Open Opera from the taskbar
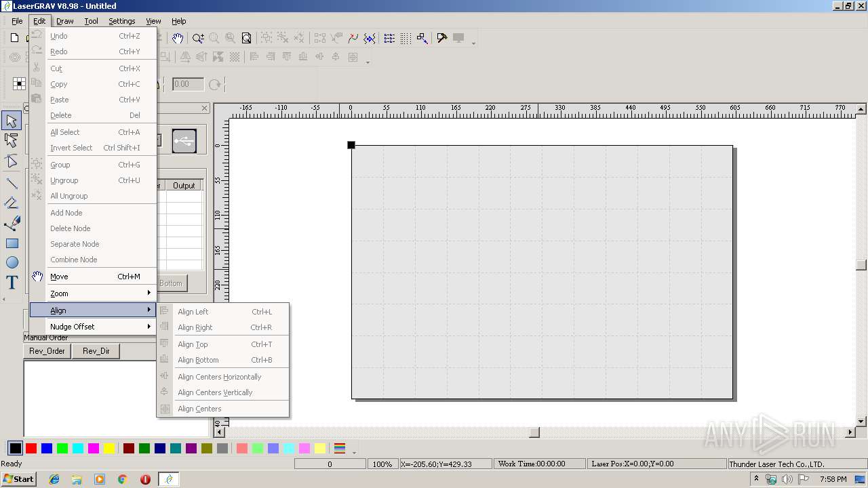Viewport: 868px width, 488px height. click(145, 479)
